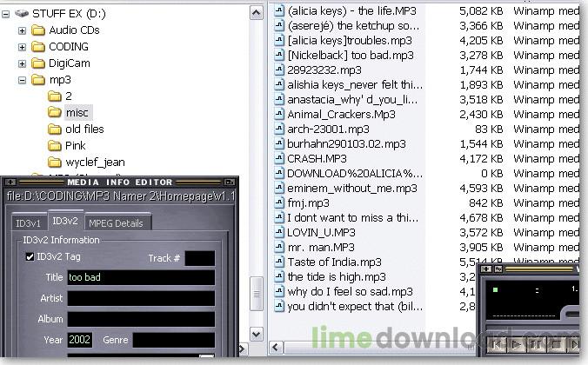Collapse the mp3 folder node

(x=22, y=80)
